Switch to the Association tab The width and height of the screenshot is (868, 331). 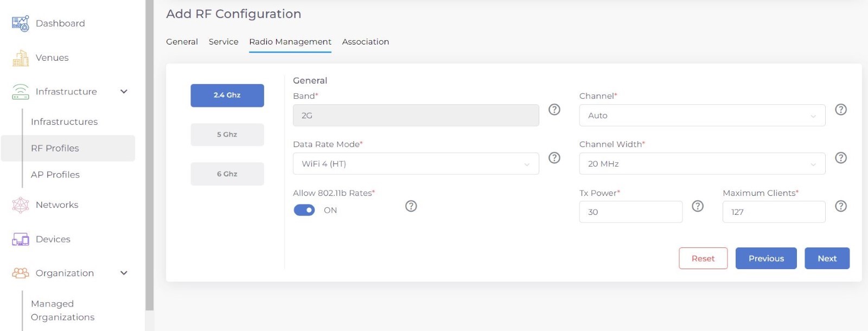(x=365, y=42)
